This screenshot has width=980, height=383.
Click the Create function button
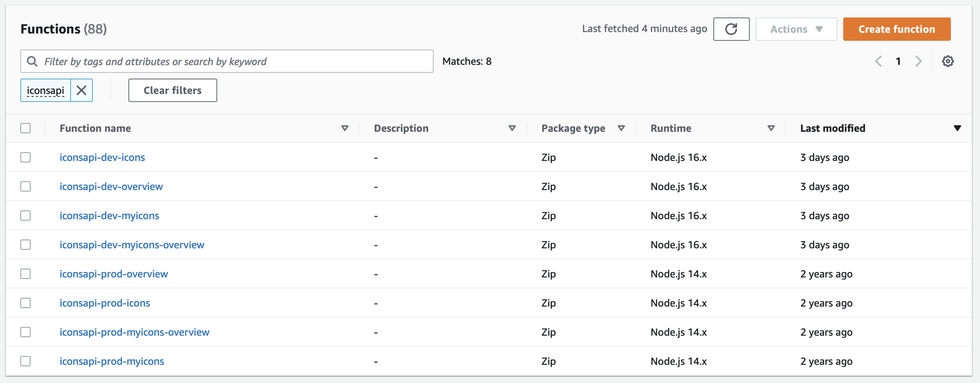click(x=897, y=29)
